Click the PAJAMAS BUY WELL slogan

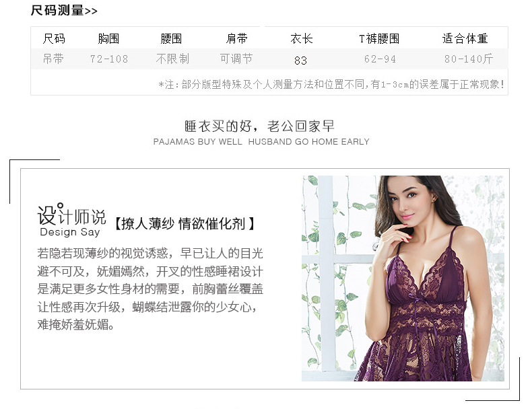click(x=261, y=142)
